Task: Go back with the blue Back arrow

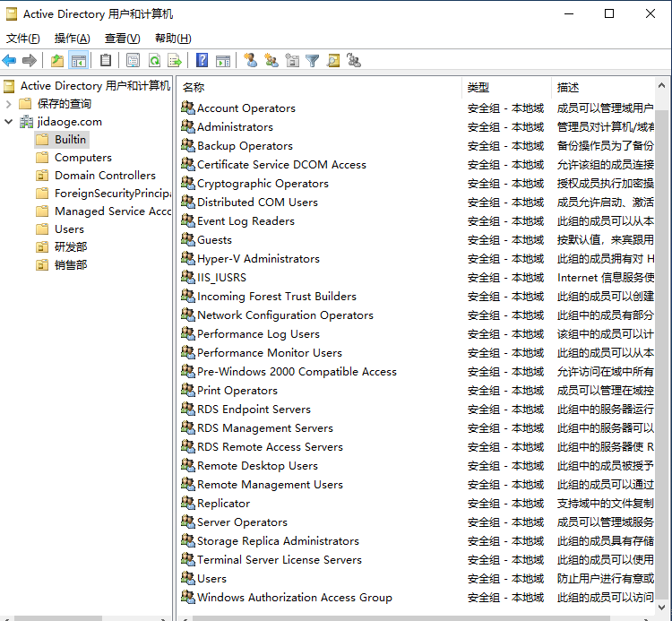Action: (10, 60)
